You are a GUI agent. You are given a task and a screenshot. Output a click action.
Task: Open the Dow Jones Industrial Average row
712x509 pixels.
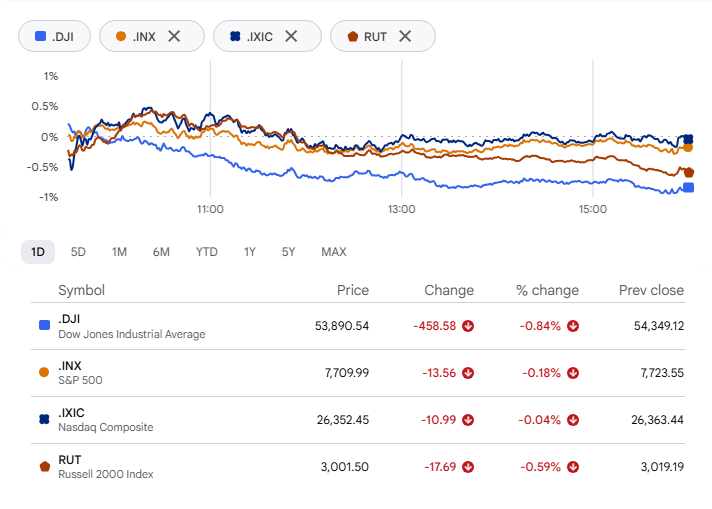pyautogui.click(x=358, y=326)
